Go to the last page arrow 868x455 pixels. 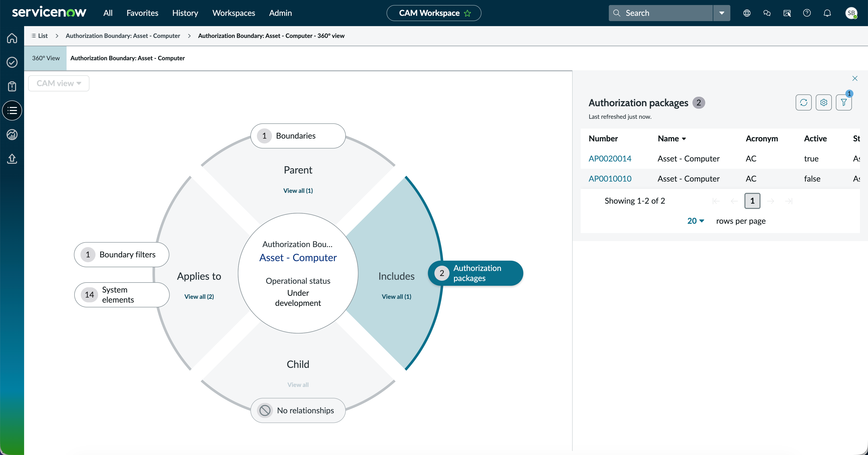point(788,201)
